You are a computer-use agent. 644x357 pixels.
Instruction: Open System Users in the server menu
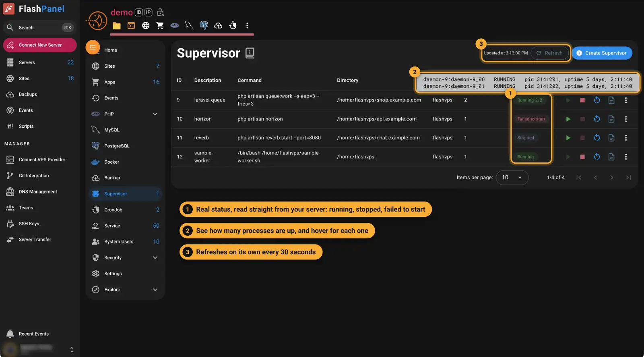125,242
